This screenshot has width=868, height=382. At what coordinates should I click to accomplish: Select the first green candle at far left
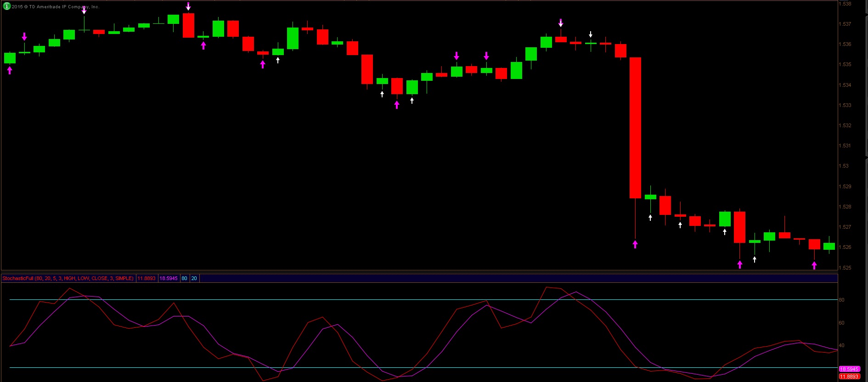pos(10,58)
